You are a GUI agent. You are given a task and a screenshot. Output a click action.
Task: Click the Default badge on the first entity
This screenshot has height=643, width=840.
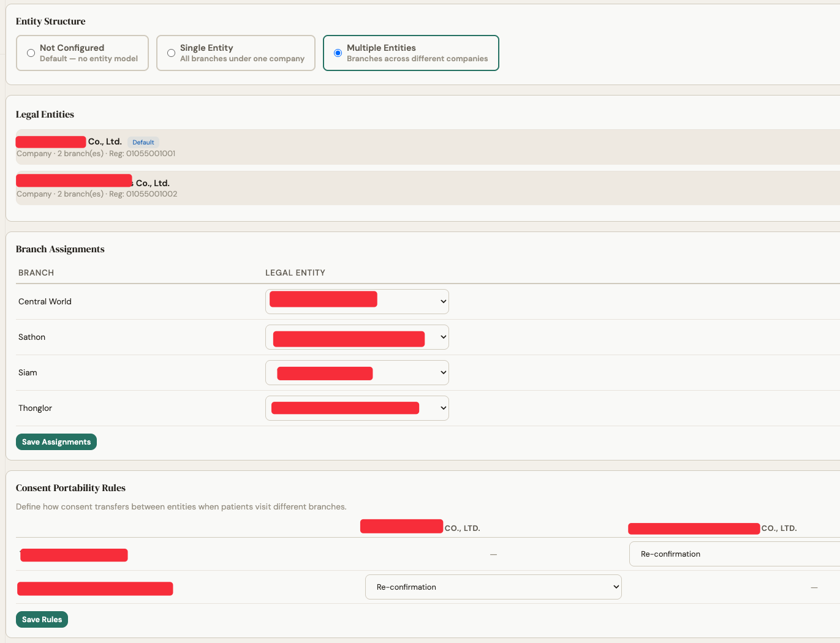click(x=143, y=142)
